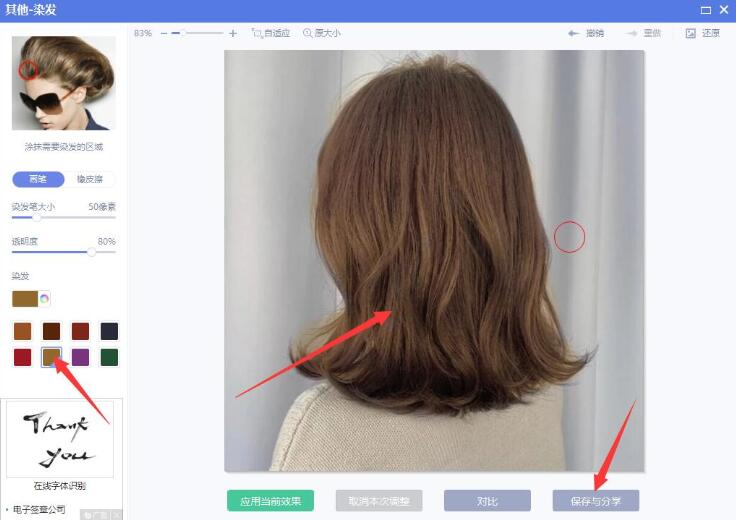736x520 pixels.
Task: Maximize the 其他-染发 window
Action: click(705, 10)
